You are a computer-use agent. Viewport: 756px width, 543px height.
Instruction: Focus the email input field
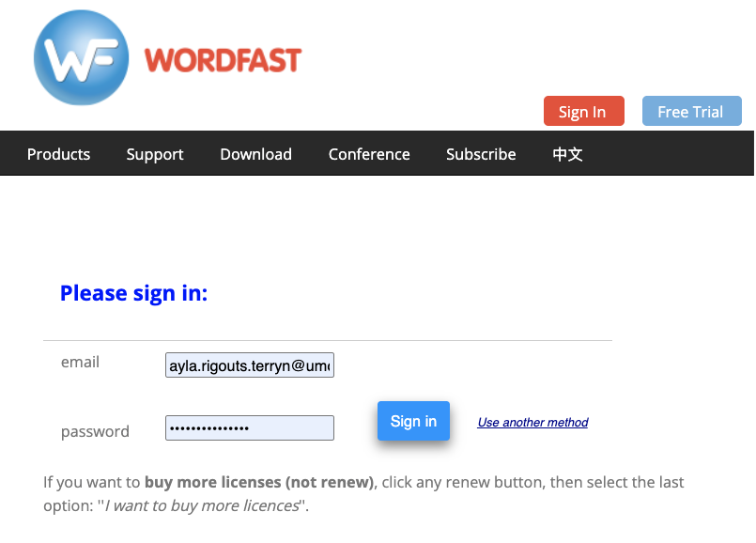[250, 365]
